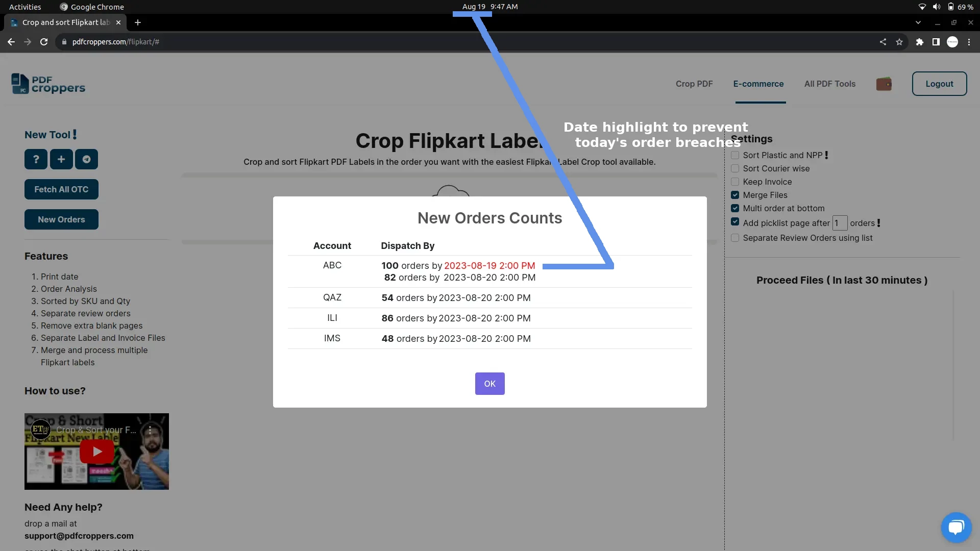Toggle Keep Invoice checkbox

(x=735, y=182)
